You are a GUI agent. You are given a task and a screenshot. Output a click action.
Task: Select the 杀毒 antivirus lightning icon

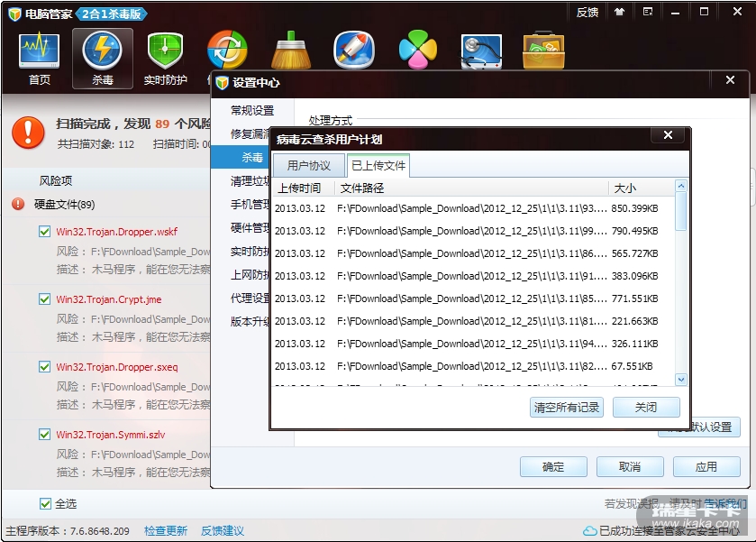click(x=102, y=59)
